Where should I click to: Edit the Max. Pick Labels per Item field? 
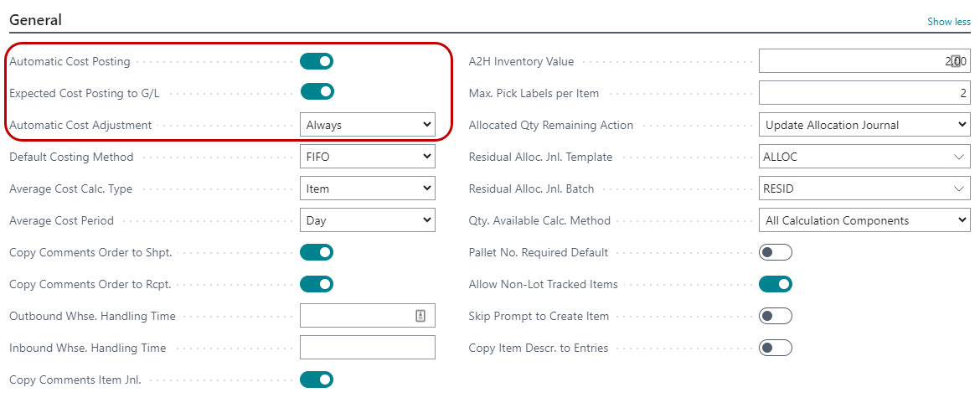(x=863, y=93)
